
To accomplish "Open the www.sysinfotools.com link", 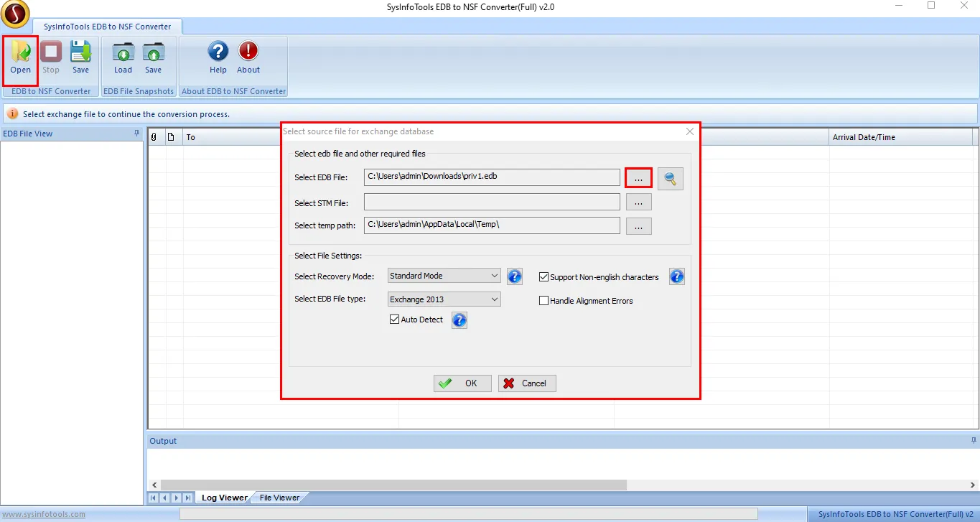I will pyautogui.click(x=44, y=514).
